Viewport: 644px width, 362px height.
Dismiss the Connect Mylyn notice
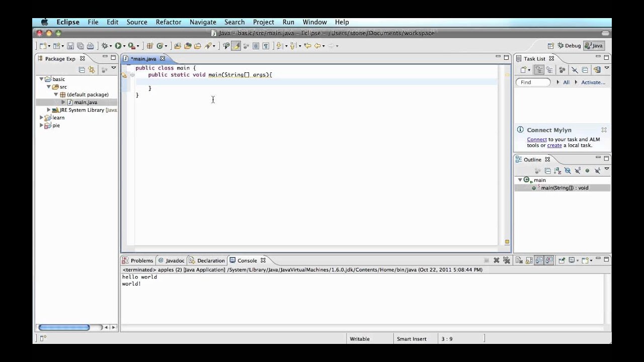pos(604,130)
